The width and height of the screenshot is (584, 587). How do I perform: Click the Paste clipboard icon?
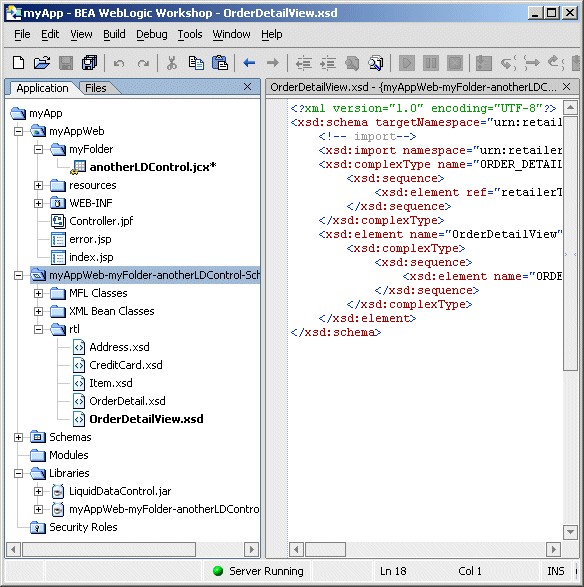click(x=220, y=63)
